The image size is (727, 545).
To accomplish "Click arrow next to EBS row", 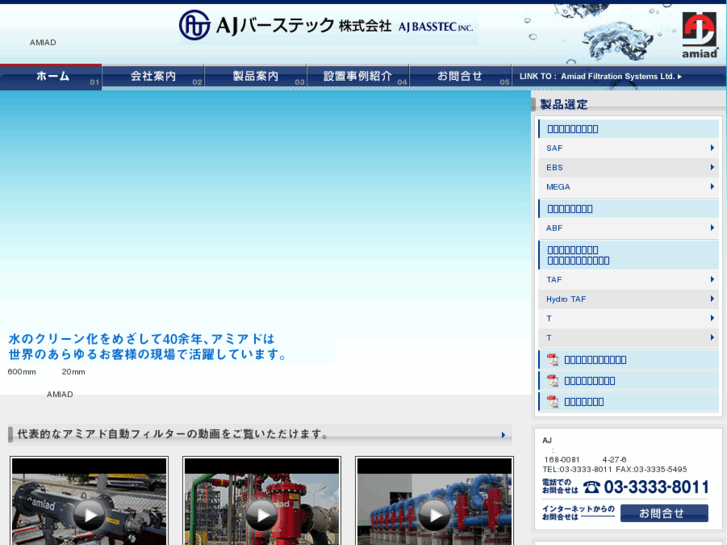I will (712, 167).
